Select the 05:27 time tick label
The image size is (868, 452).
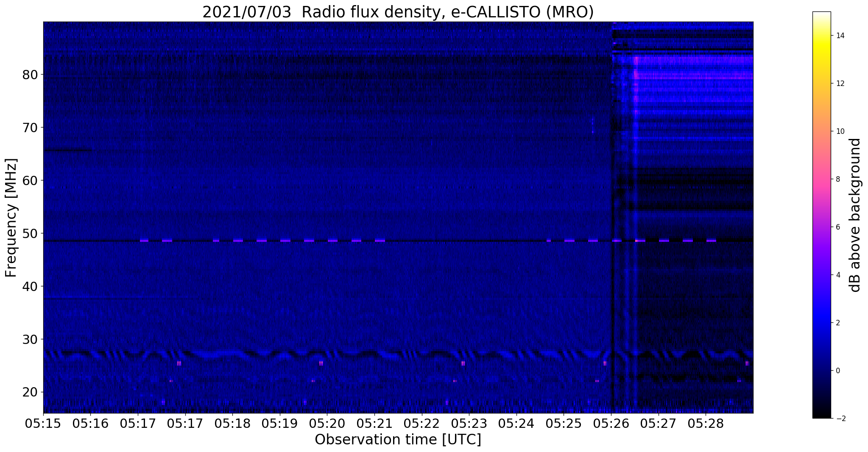pyautogui.click(x=659, y=423)
